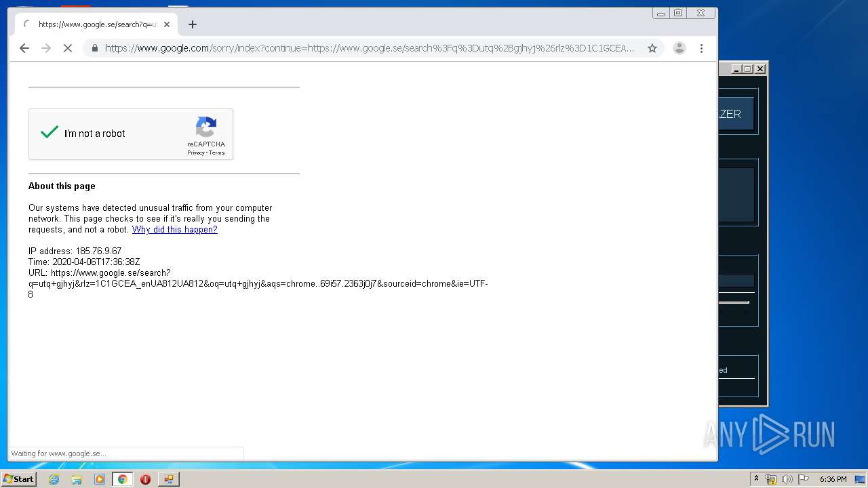868x488 pixels.
Task: Open the reCAPTCHA Privacy link
Action: (195, 152)
